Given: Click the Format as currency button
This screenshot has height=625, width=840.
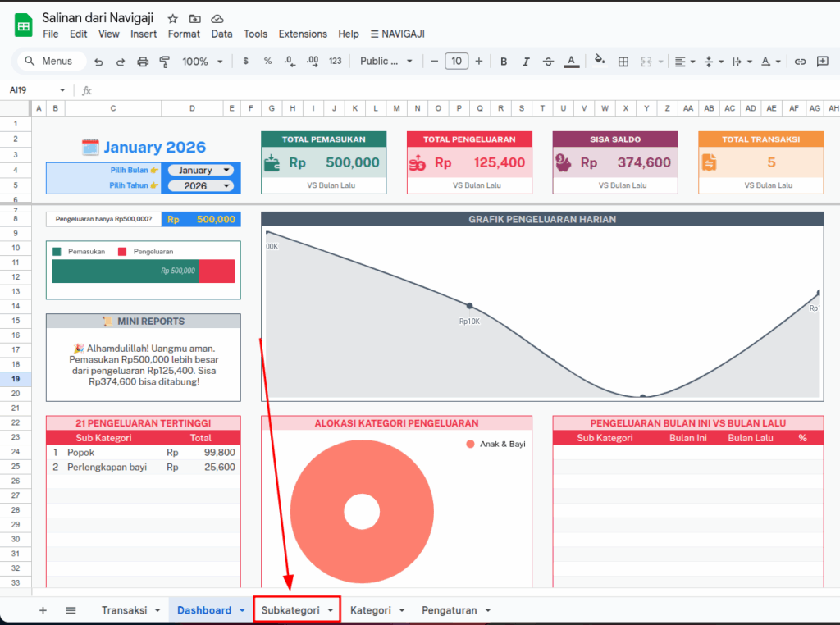Looking at the screenshot, I should pyautogui.click(x=245, y=62).
